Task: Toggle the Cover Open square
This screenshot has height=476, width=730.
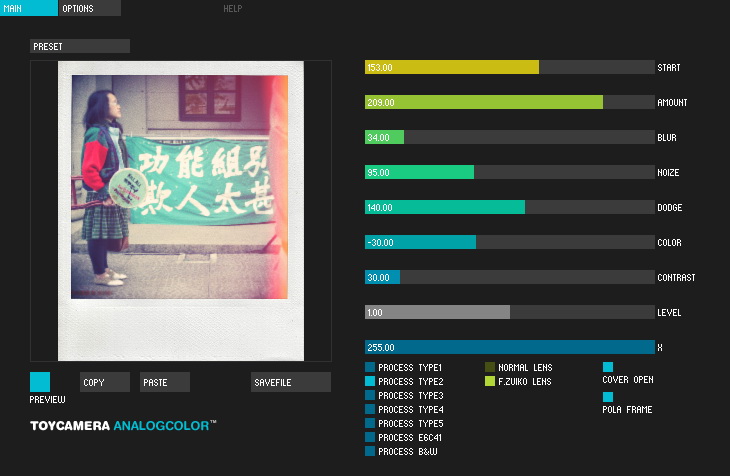Action: [608, 367]
